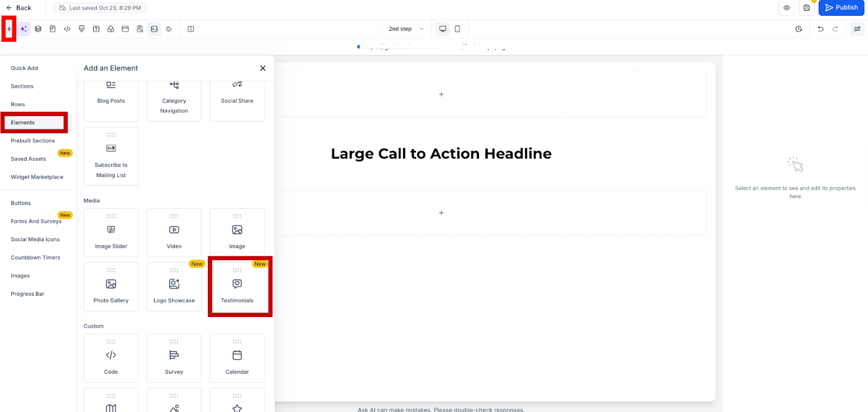Open Sections in sidebar
The height and width of the screenshot is (412, 868).
22,86
